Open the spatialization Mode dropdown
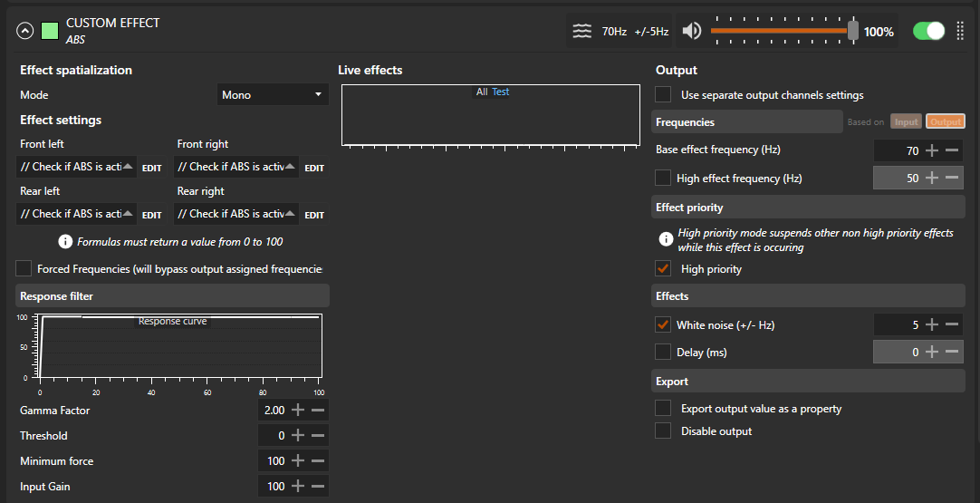The image size is (980, 503). 273,94
